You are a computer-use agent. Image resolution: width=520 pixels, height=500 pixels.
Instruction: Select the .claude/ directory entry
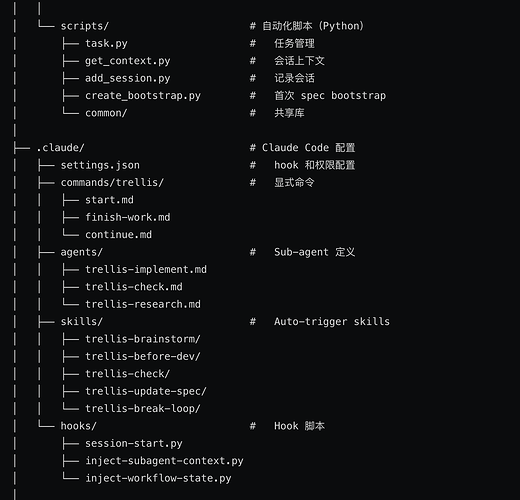tap(60, 148)
